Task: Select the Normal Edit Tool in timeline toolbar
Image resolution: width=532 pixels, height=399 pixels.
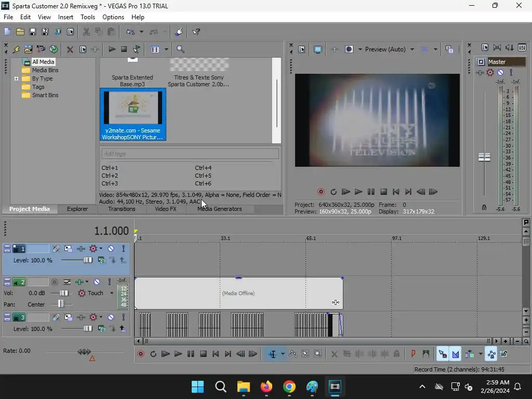Action: 272,354
